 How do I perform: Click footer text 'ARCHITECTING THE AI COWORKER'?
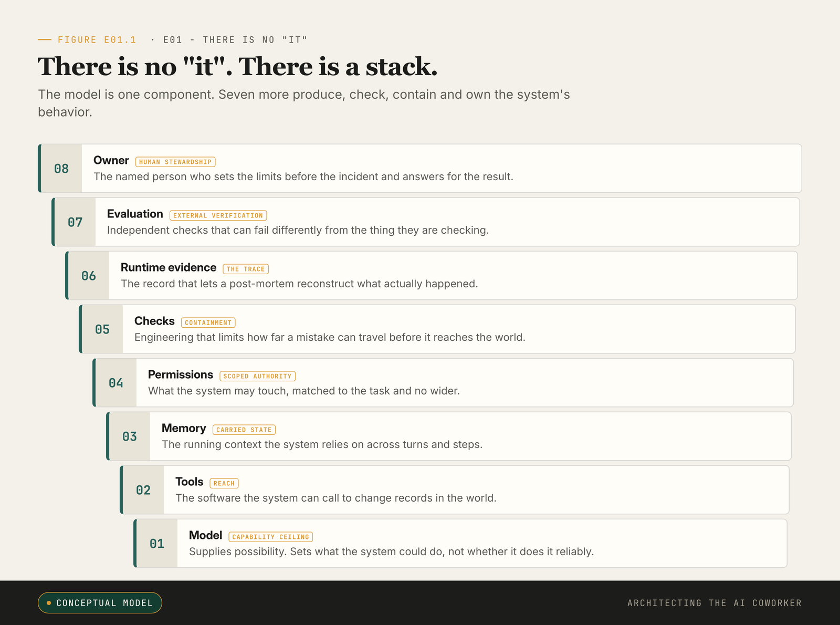pyautogui.click(x=715, y=603)
